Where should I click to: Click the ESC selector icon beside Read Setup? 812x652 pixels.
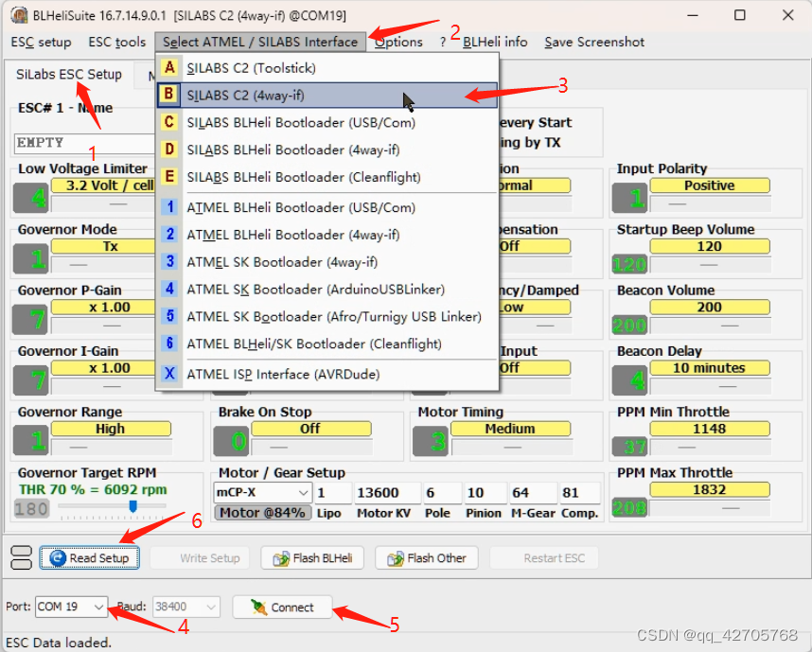pyautogui.click(x=21, y=557)
